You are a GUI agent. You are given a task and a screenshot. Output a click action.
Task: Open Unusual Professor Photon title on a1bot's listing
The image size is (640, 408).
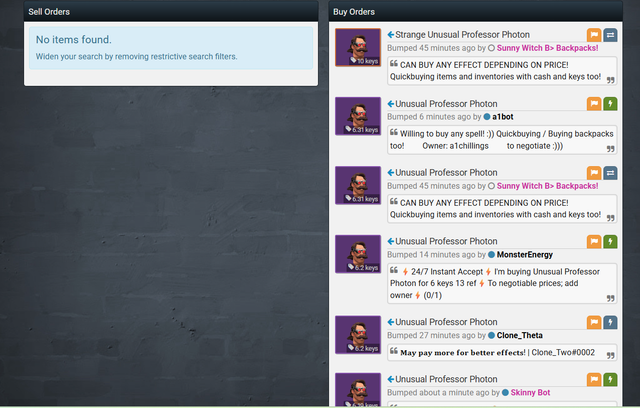click(x=446, y=104)
